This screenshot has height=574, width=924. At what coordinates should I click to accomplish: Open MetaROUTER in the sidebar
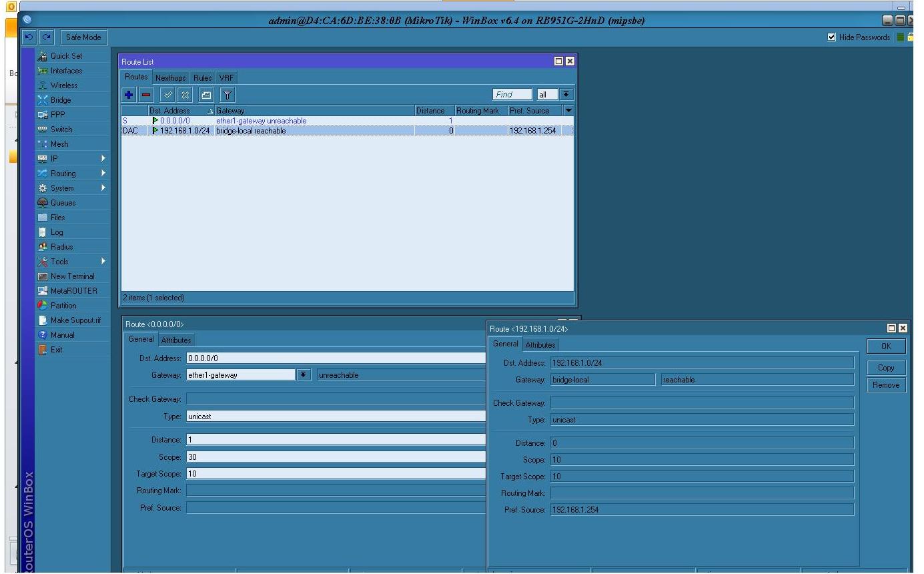point(73,291)
